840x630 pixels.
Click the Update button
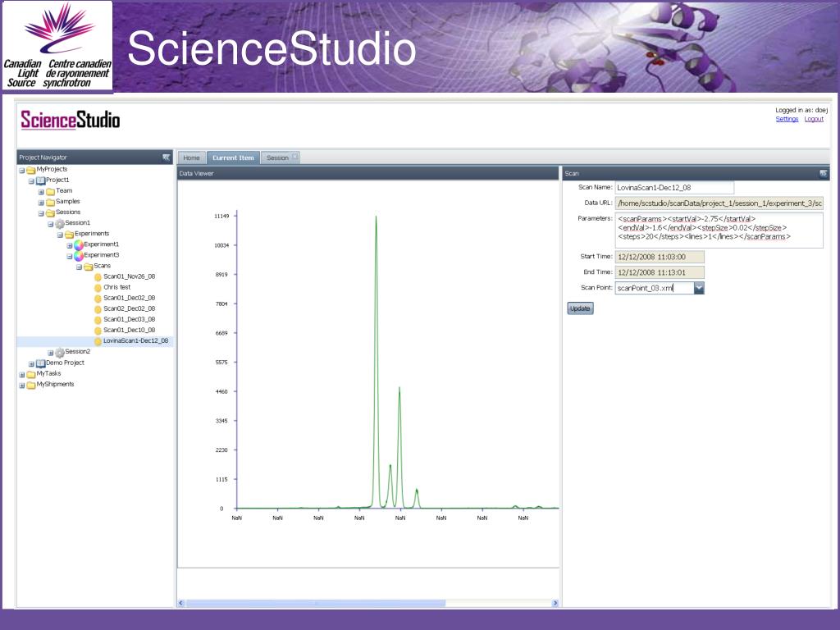point(580,308)
